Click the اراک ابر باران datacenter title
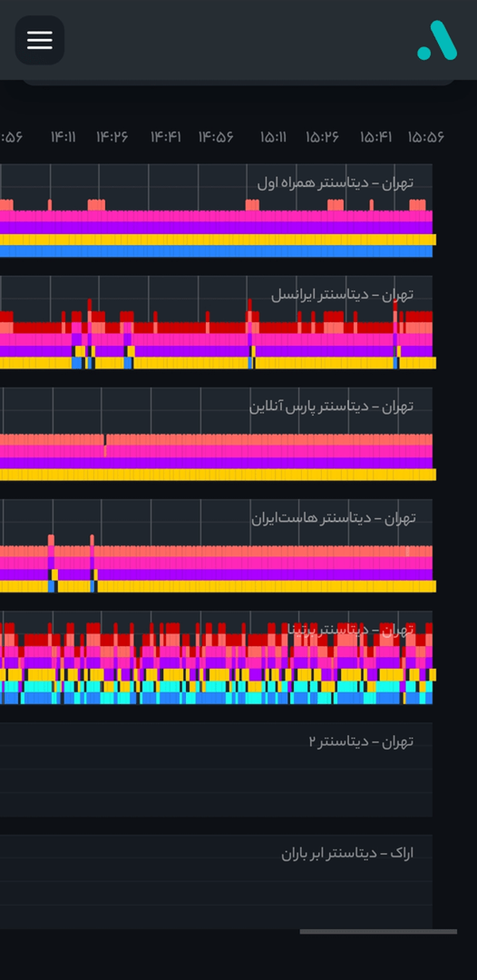The width and height of the screenshot is (477, 980). tap(347, 854)
